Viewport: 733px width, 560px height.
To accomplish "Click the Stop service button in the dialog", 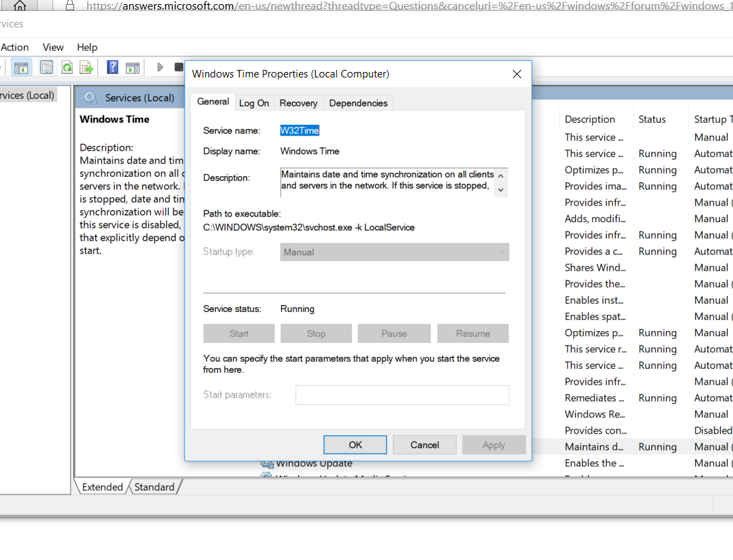I will [316, 333].
